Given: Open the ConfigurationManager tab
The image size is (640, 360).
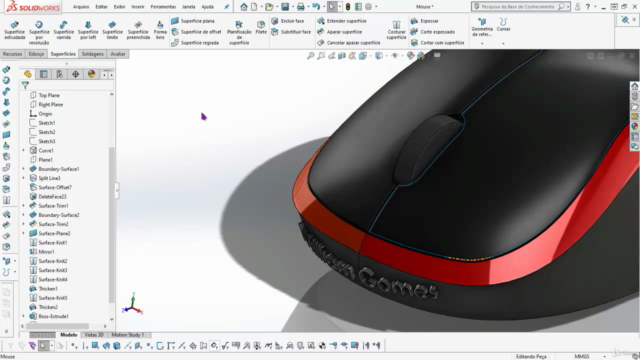Looking at the screenshot, I should pos(60,74).
